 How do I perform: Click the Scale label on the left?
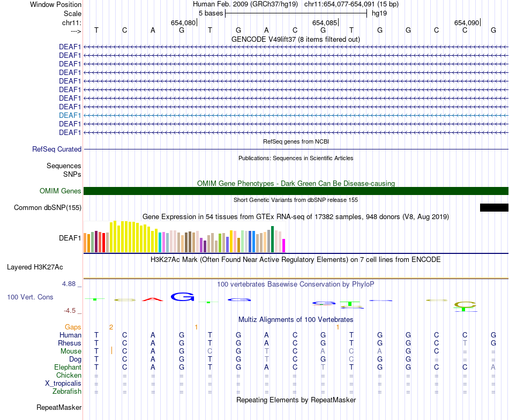pos(72,13)
